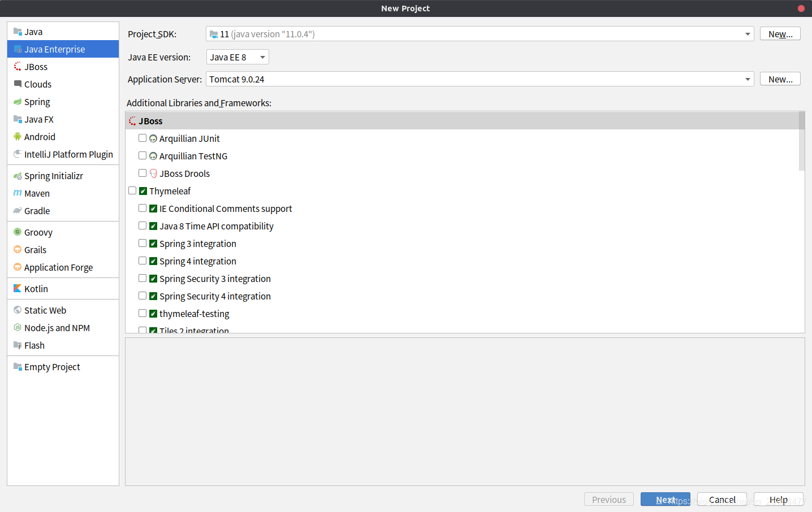This screenshot has width=812, height=512.
Task: Tick Java 8 Time API compatibility checkbox
Action: tap(142, 225)
